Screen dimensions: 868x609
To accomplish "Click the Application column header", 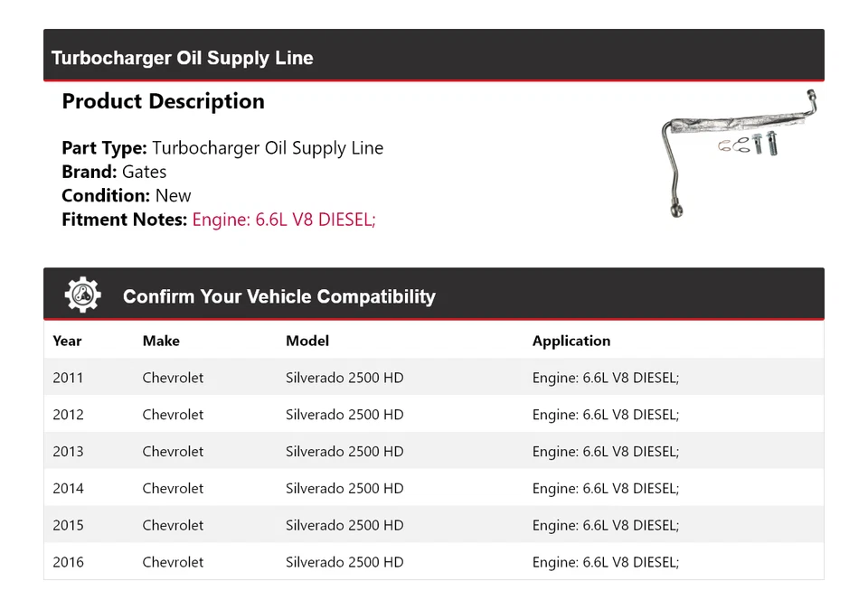I will pos(571,341).
